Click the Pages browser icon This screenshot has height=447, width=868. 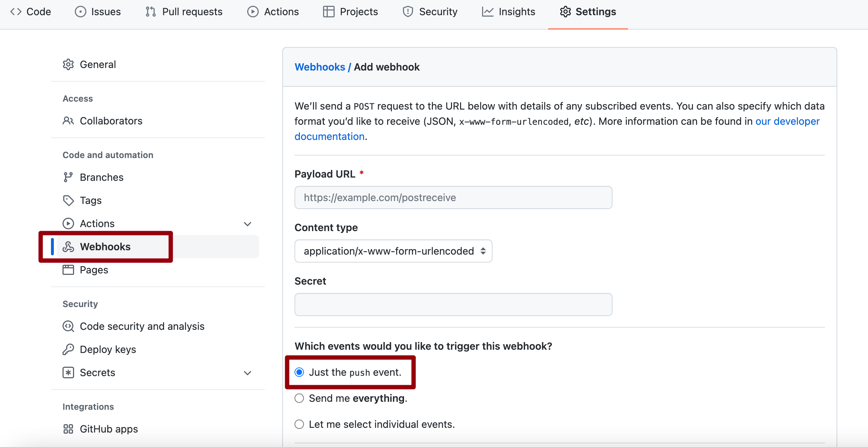click(68, 270)
